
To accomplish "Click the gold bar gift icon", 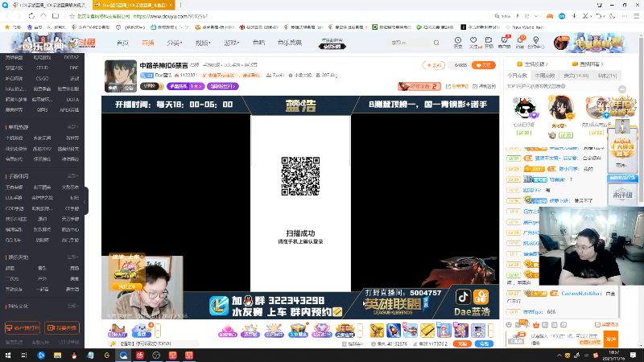I will point(427,331).
